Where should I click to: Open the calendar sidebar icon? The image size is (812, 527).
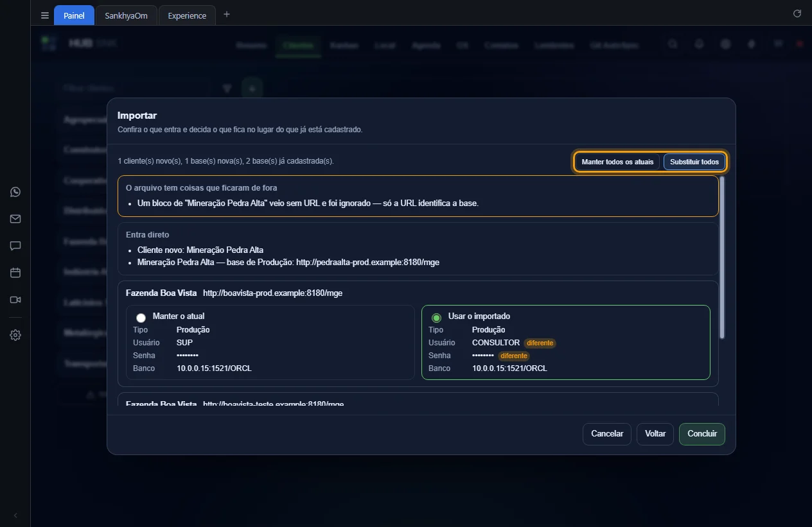(x=15, y=273)
